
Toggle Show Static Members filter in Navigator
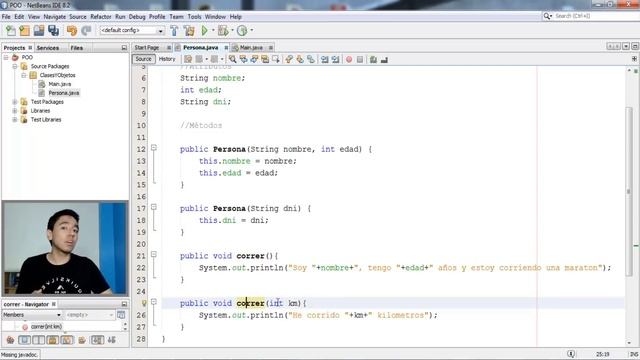39,340
